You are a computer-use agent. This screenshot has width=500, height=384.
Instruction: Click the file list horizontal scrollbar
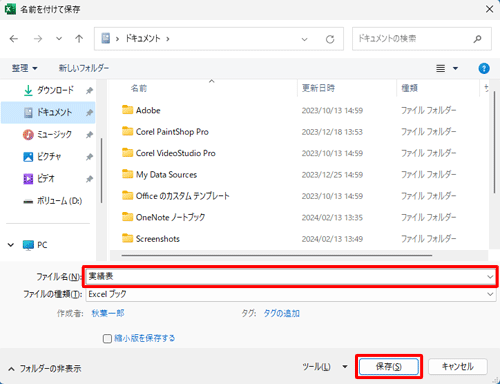tap(277, 256)
